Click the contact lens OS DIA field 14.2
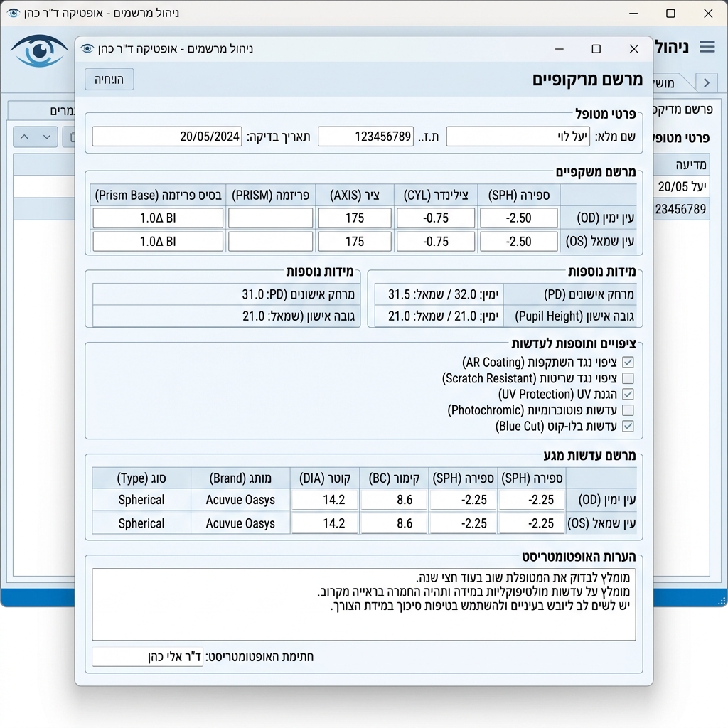 click(324, 523)
